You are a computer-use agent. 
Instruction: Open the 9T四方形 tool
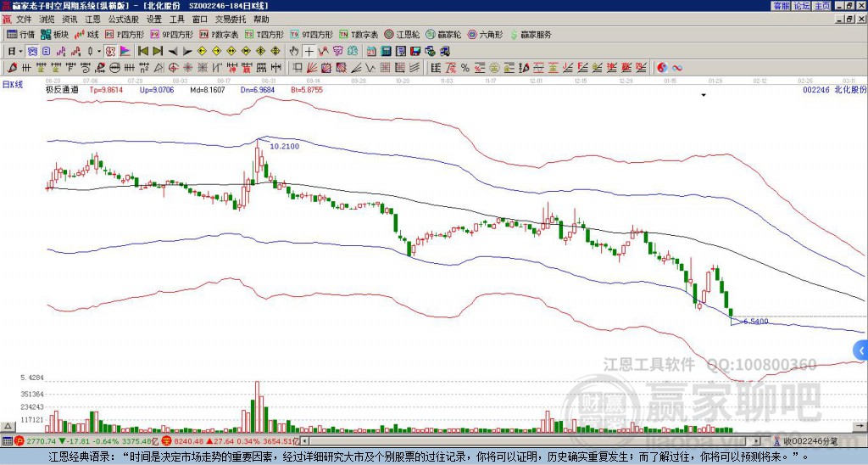tap(312, 35)
